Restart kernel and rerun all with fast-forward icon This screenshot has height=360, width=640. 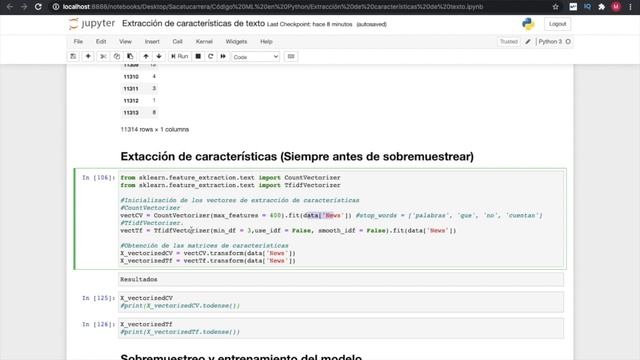[223, 56]
